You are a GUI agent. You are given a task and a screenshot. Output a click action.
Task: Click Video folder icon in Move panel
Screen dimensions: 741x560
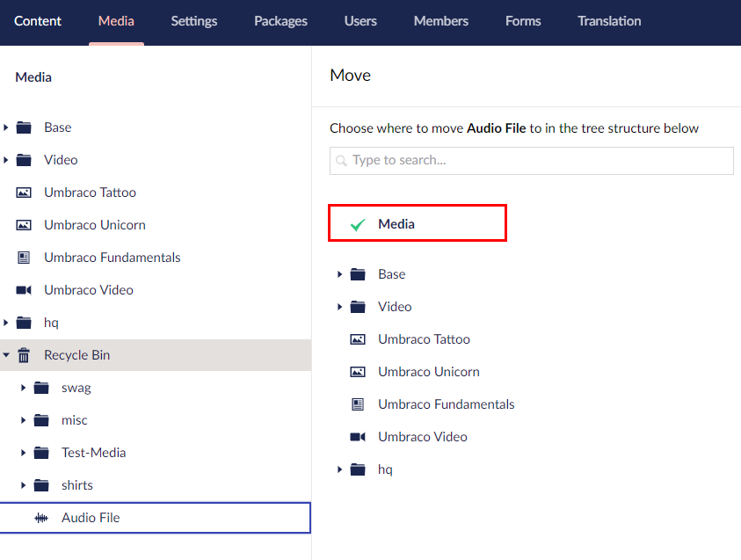[358, 307]
